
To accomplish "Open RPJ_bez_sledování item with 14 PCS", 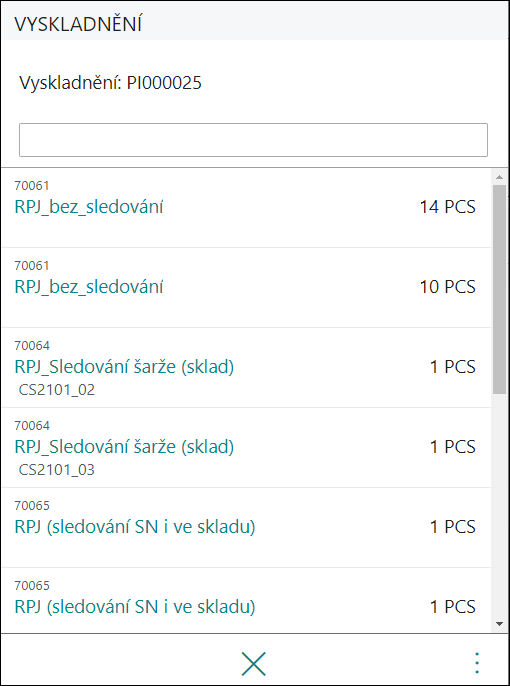I will [x=246, y=208].
